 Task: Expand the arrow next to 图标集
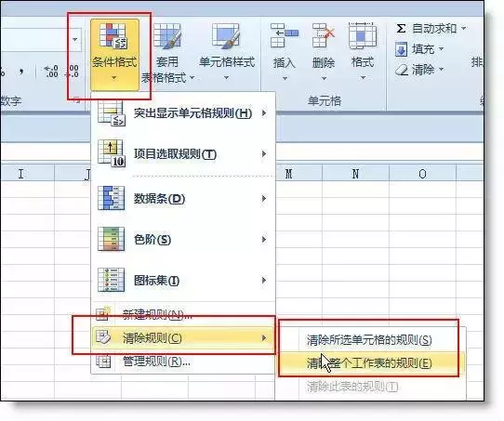264,281
